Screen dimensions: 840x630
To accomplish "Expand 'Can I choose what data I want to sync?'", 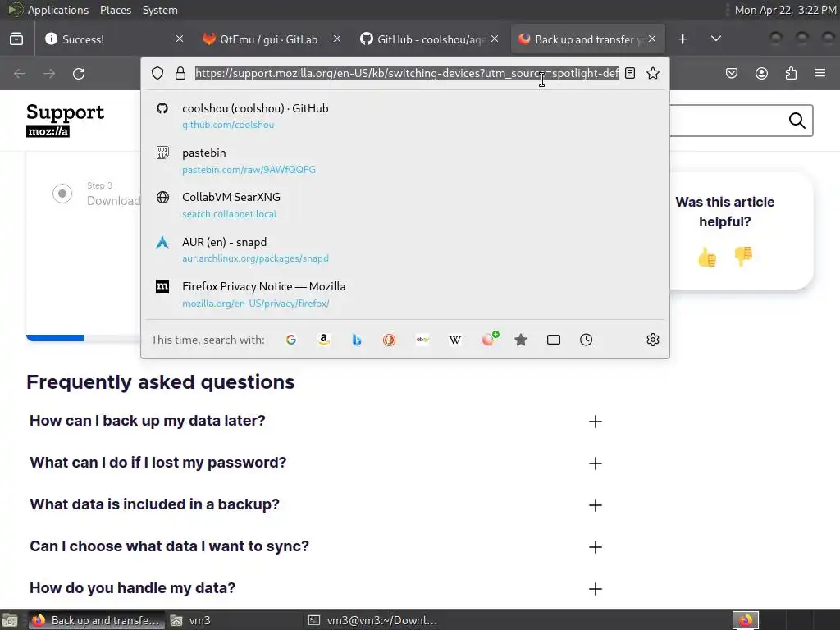I will click(596, 547).
